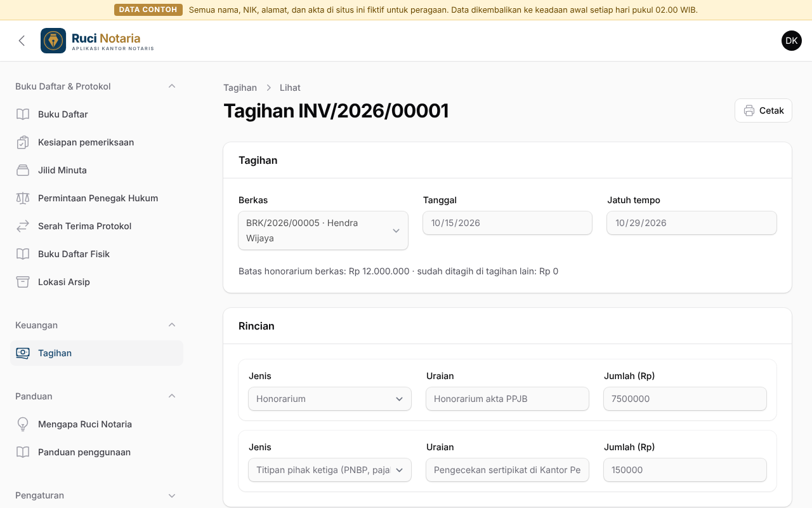Click the Panduan penggunaan book icon

[x=23, y=452]
